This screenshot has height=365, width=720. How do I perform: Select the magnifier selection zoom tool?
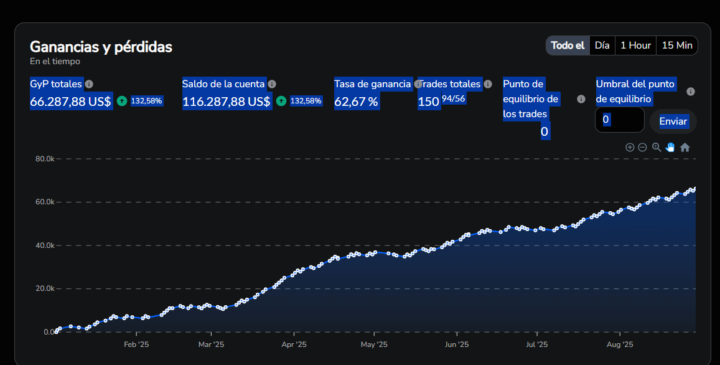click(657, 147)
